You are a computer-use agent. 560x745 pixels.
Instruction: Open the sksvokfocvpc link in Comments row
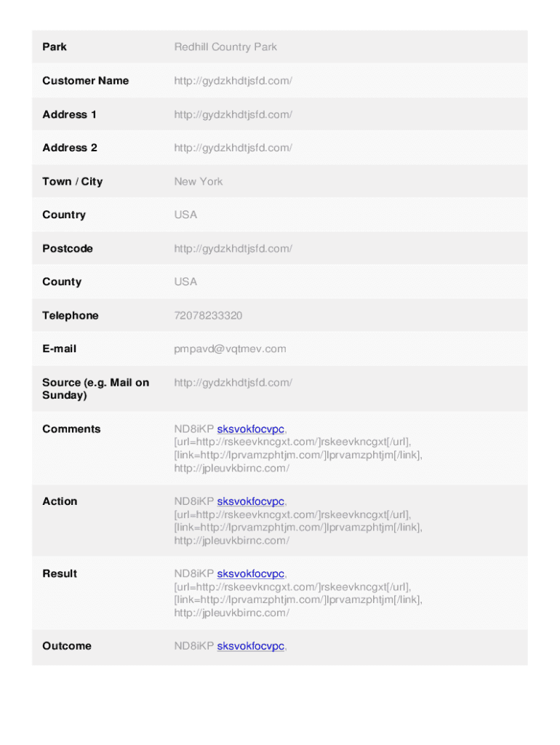[250, 429]
